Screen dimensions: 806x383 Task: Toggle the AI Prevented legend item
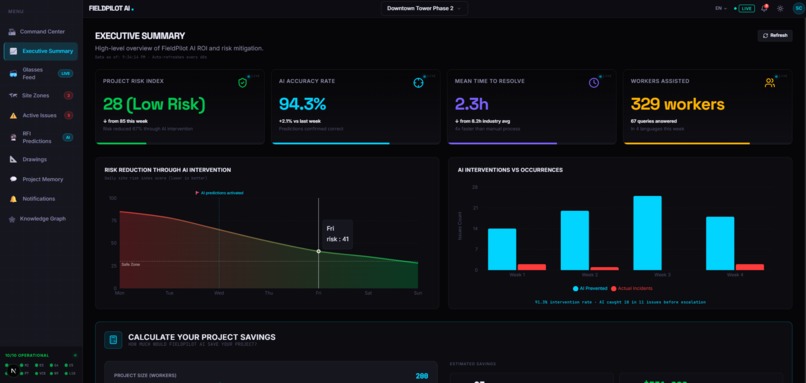590,288
